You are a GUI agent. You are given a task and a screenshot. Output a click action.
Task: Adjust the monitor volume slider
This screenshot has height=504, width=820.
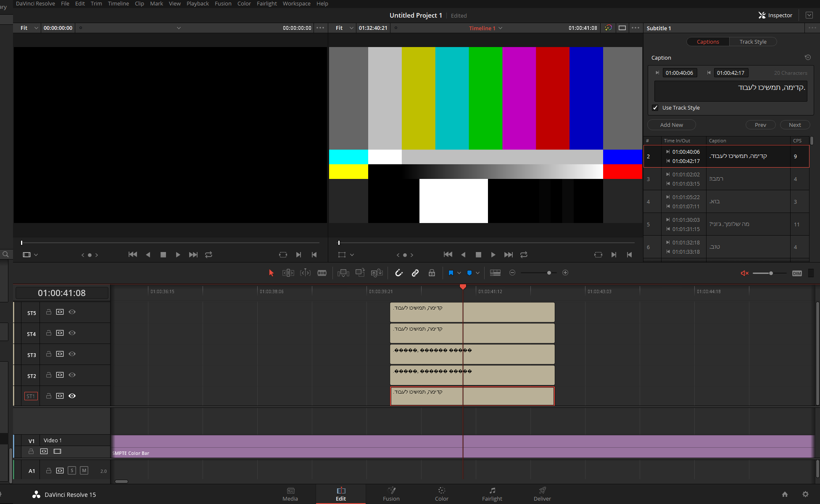click(771, 273)
